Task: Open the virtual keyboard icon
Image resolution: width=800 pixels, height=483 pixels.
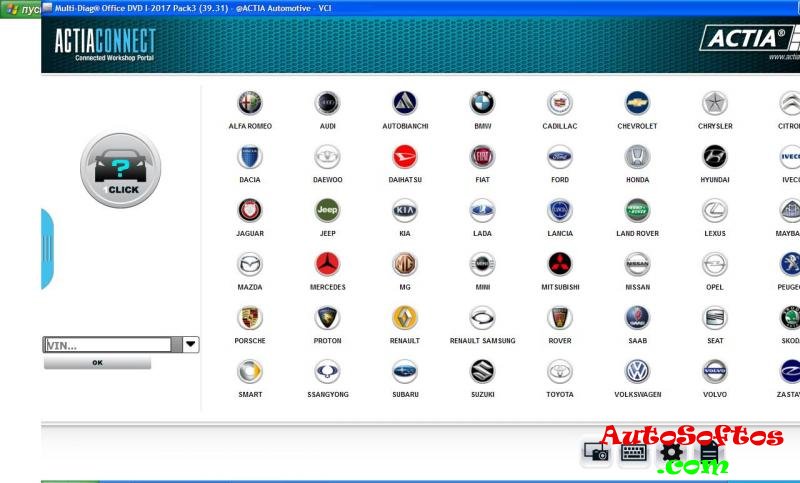Action: [634, 452]
